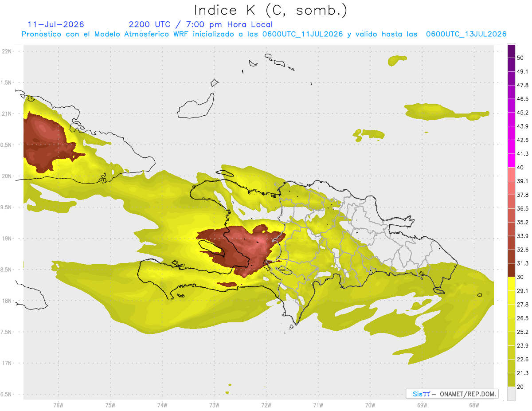Click the colorbar label "42.6"
The image size is (532, 411).
click(523, 140)
